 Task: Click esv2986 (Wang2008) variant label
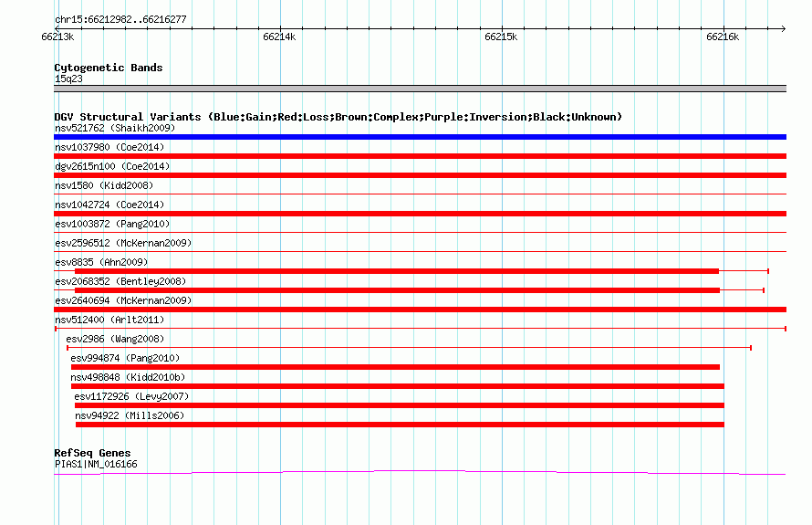pyautogui.click(x=115, y=339)
